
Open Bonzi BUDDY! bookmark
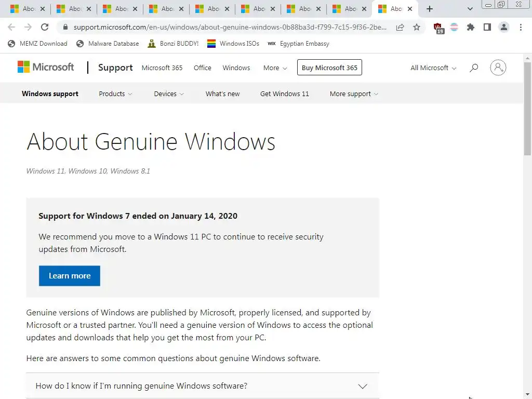(x=173, y=44)
